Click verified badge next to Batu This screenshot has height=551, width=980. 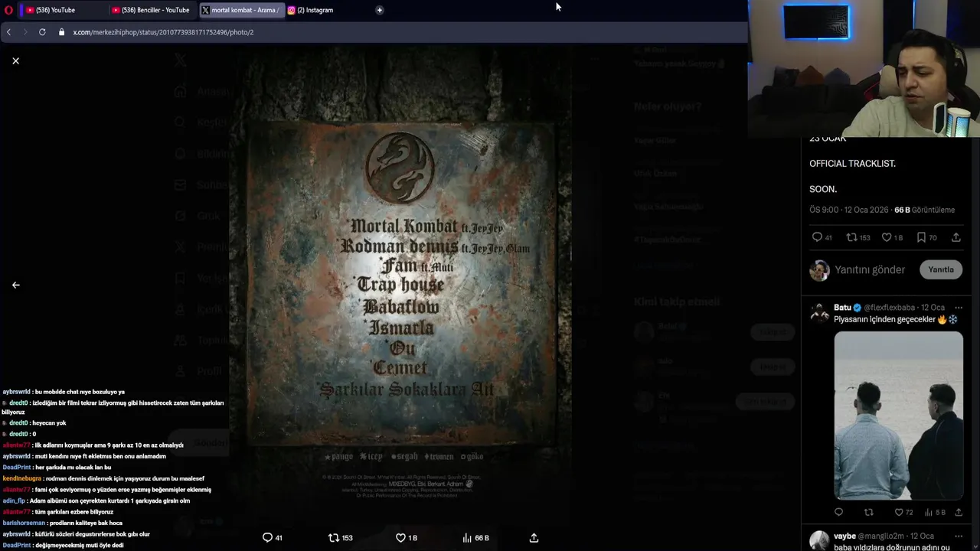(x=857, y=308)
